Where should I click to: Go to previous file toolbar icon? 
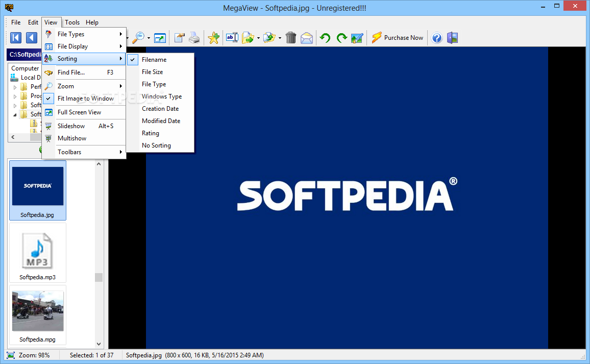32,38
